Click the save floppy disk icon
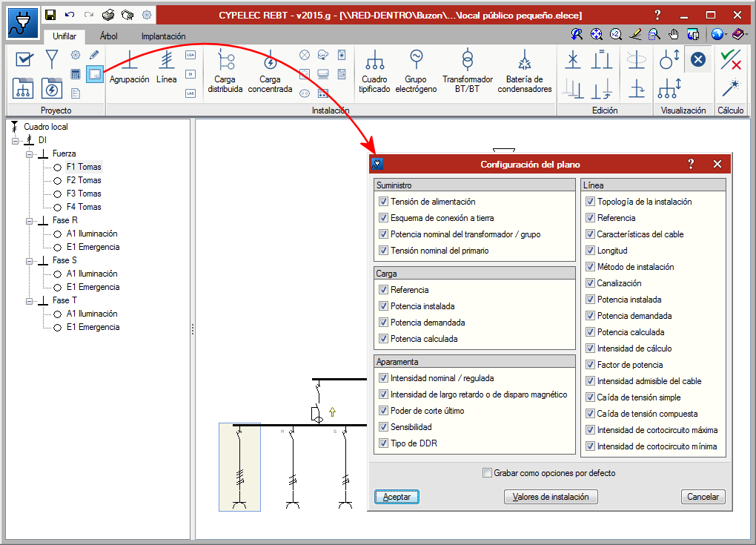Screen dimensions: 756x545 coord(50,15)
